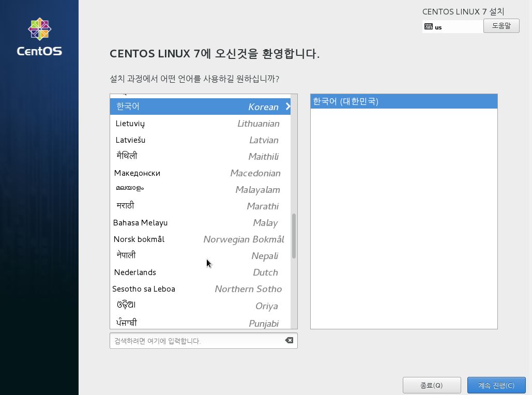Select the Malayalam language row
This screenshot has width=532, height=395.
point(200,189)
